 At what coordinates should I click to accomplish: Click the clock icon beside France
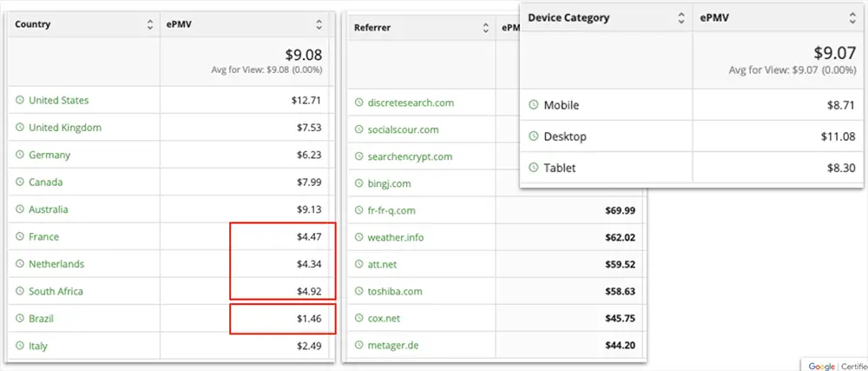20,236
